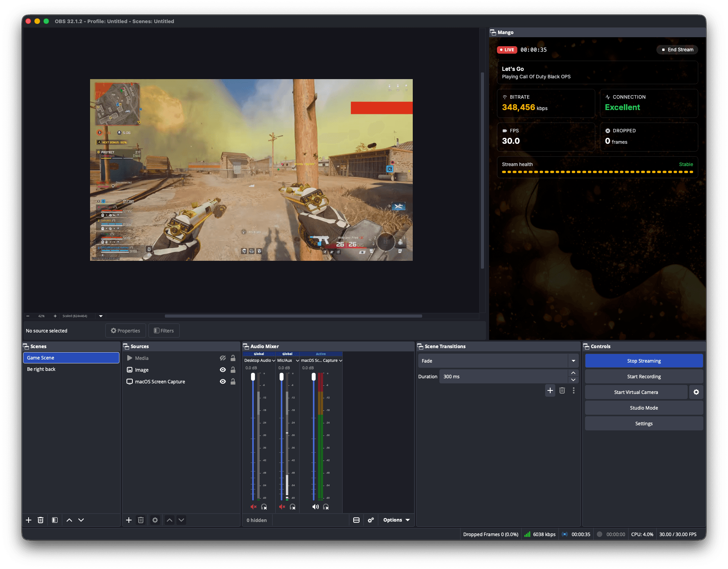The image size is (728, 569).
Task: Remove selected scene with trash icon
Action: (40, 520)
